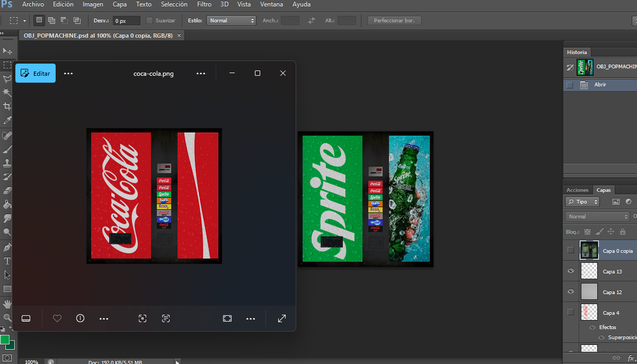637x364 pixels.
Task: Choose New selection mode icon
Action: 39,20
